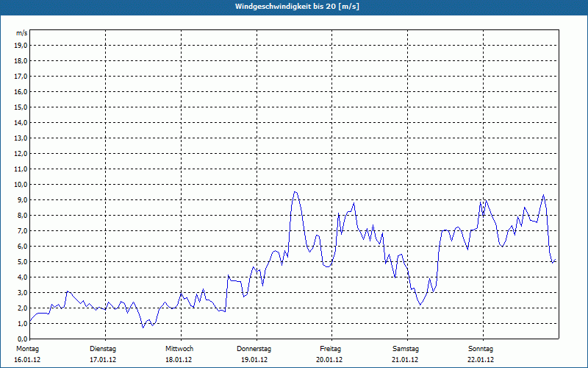Click the date '18.01.12'
The height and width of the screenshot is (368, 588).
click(179, 360)
